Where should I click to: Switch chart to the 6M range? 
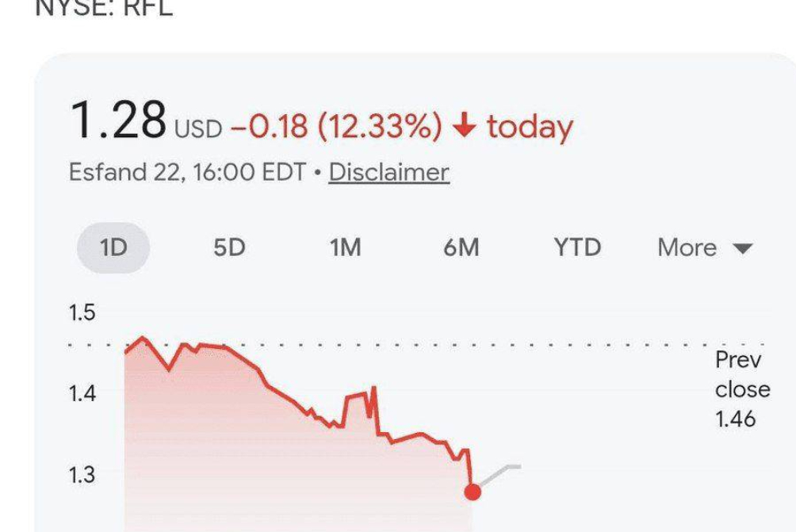pyautogui.click(x=461, y=248)
